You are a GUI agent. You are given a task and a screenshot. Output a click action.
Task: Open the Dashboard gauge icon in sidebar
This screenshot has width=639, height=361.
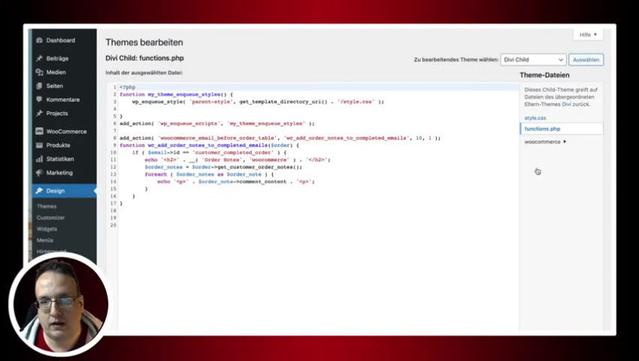tap(39, 40)
